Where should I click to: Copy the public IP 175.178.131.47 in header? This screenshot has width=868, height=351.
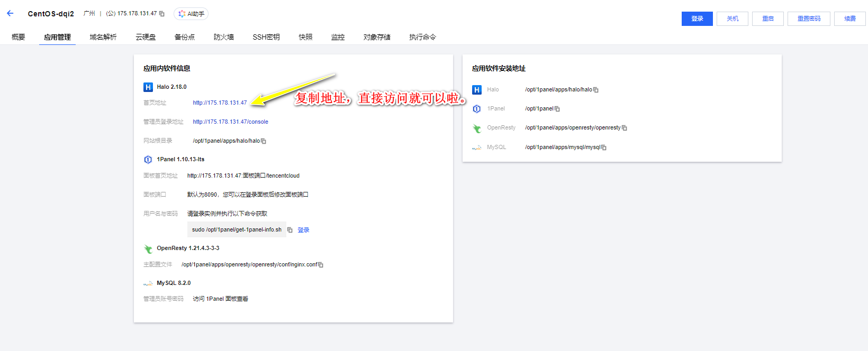pos(162,14)
